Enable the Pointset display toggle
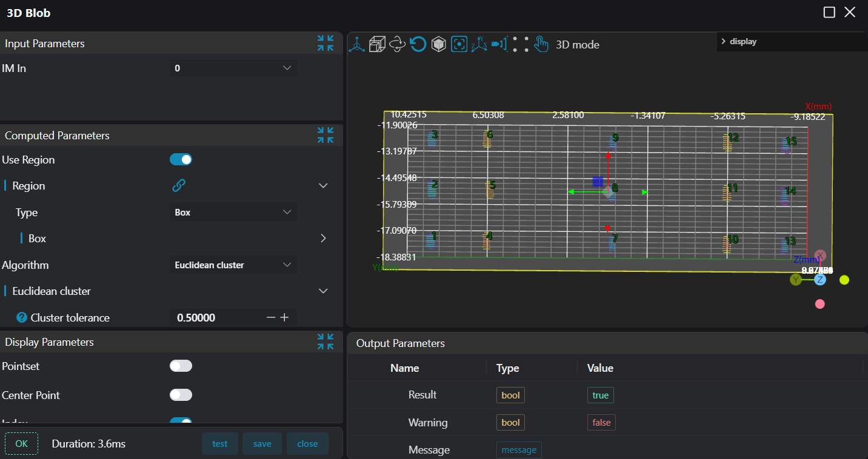Screen dimensions: 868x459 (x=181, y=366)
